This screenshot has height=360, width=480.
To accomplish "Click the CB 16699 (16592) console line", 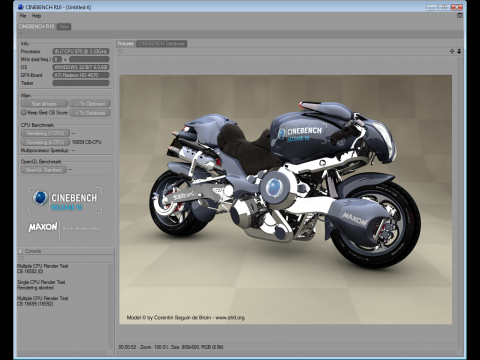I will (35, 304).
